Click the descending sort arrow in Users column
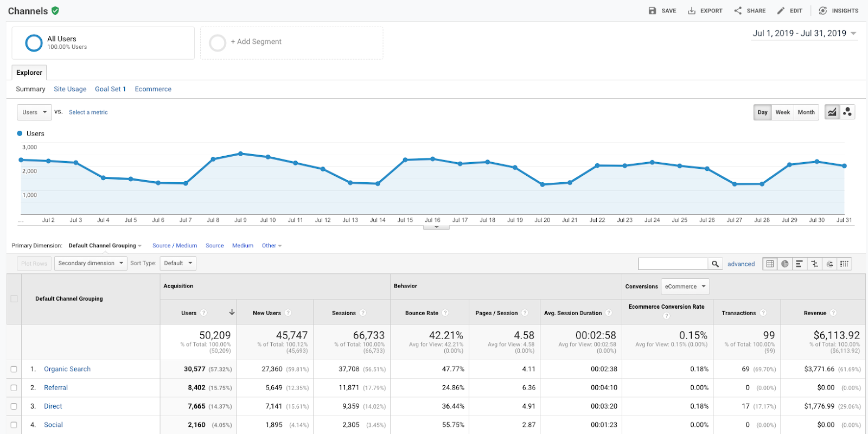Viewport: 868px width, 434px height. click(232, 312)
